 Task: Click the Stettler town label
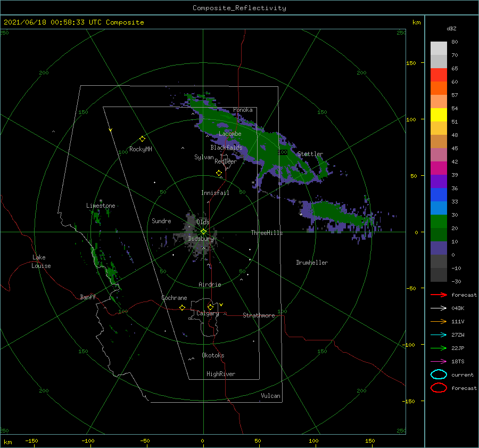click(310, 154)
